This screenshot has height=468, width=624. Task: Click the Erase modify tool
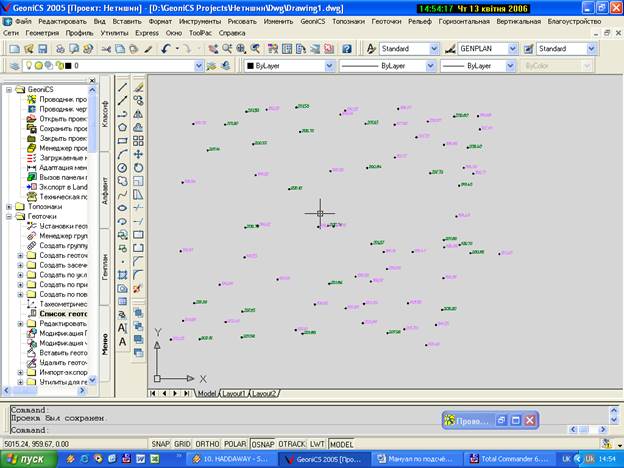click(x=138, y=88)
